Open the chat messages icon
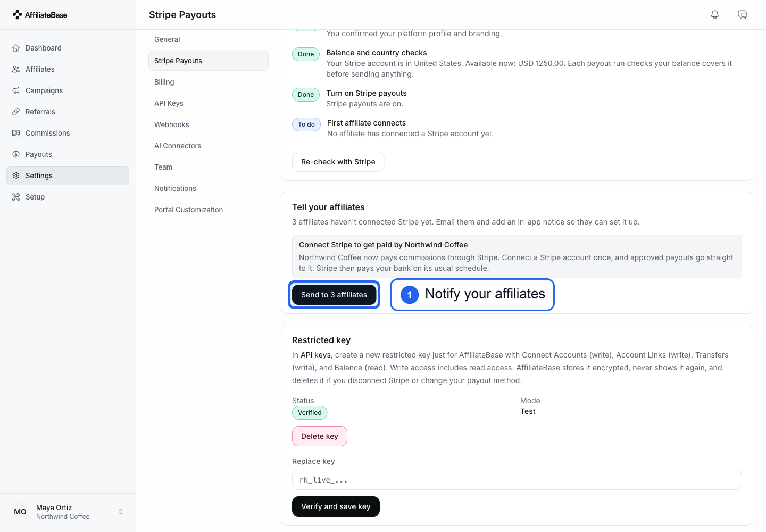 (x=743, y=15)
